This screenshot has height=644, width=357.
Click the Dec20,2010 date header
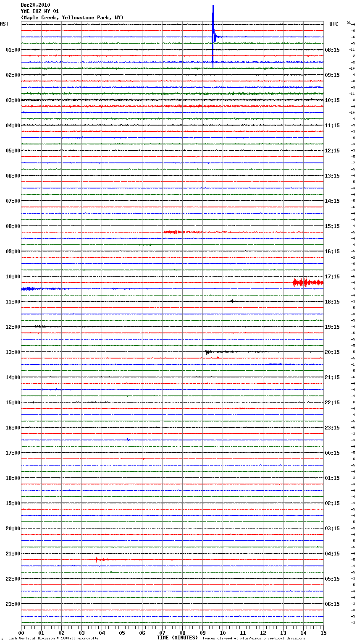(35, 5)
